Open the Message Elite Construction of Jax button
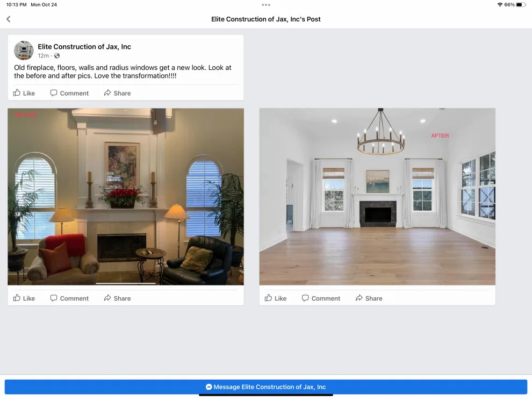Screen dimensions: 532x399 coord(266,387)
